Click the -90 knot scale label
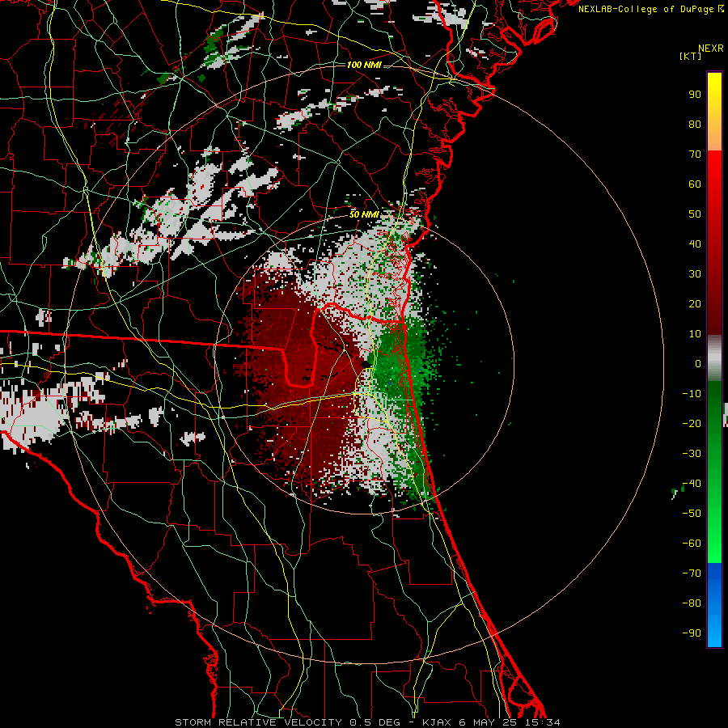This screenshot has height=728, width=728. coord(692,633)
